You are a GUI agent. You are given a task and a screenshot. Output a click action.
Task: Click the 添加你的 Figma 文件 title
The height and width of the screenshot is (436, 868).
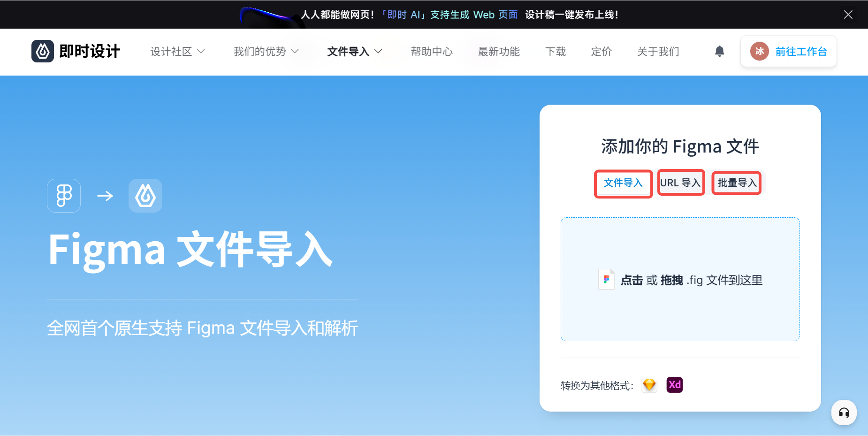point(680,146)
